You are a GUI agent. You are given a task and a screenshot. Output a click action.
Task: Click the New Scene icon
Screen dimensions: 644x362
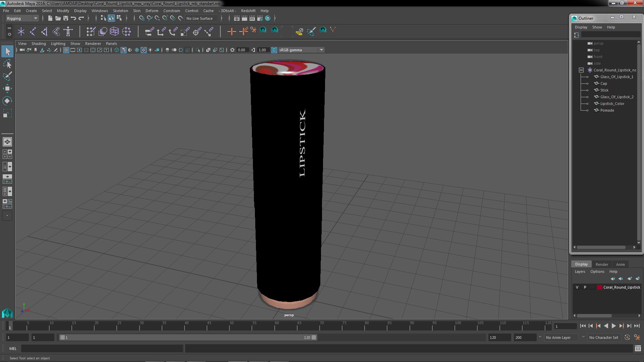pyautogui.click(x=50, y=18)
